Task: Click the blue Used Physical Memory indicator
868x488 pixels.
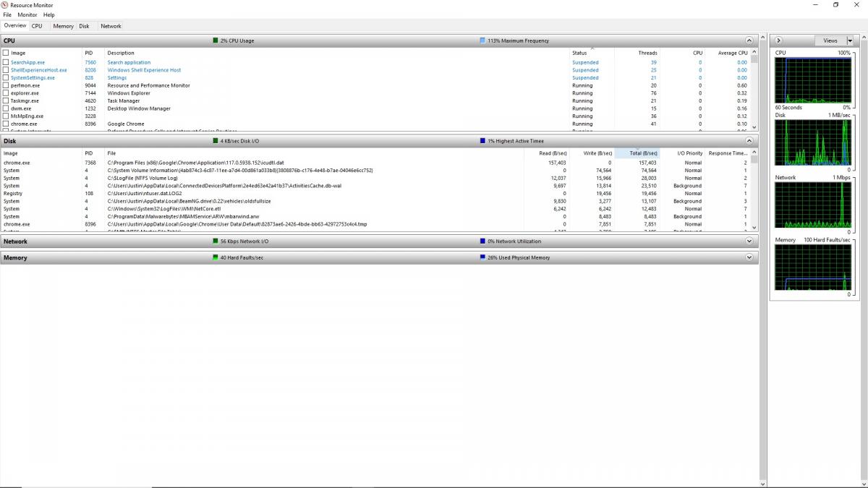Action: click(482, 257)
